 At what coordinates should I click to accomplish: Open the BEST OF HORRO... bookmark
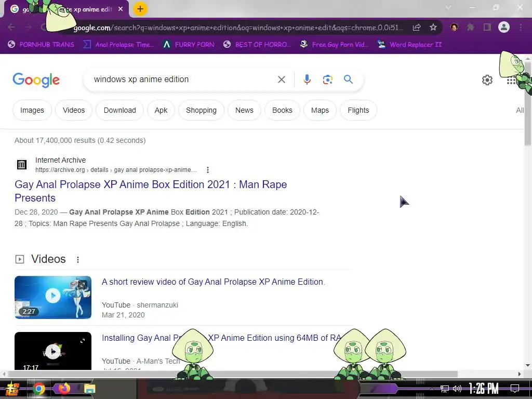(257, 45)
